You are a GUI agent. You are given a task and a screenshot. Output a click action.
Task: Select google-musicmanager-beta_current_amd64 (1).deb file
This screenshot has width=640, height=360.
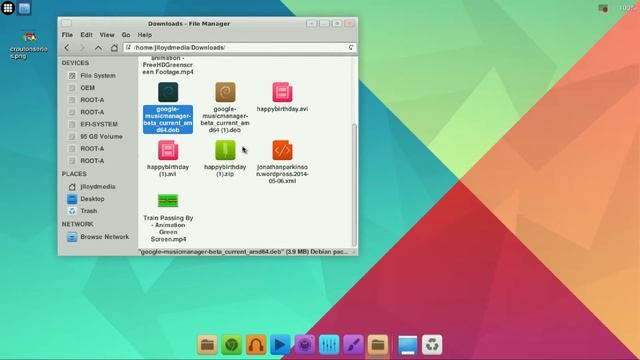point(225,108)
